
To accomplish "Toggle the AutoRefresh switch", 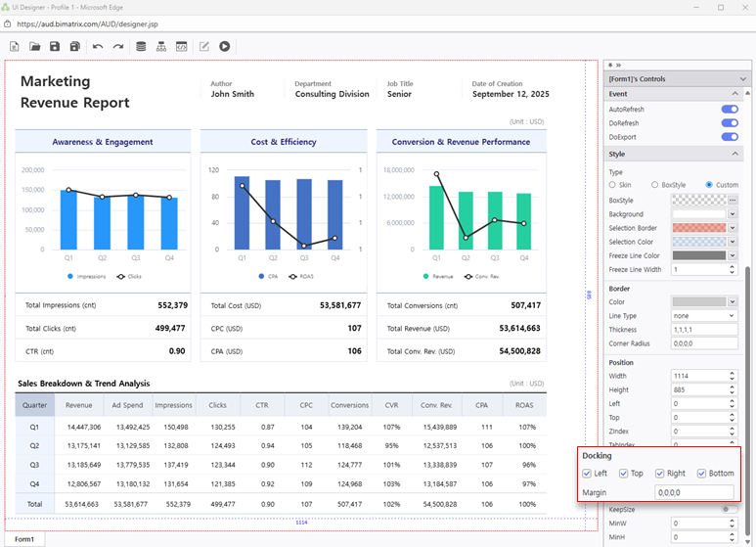I will [x=729, y=110].
